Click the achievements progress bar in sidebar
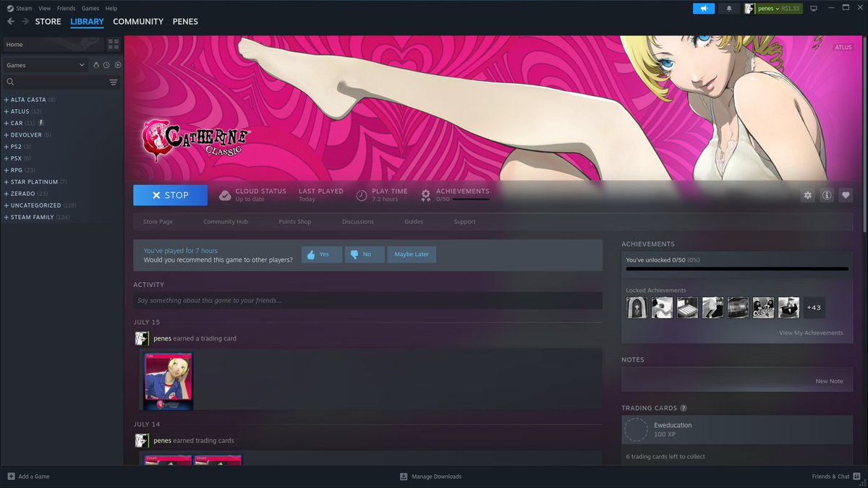The width and height of the screenshot is (868, 488). [x=737, y=269]
